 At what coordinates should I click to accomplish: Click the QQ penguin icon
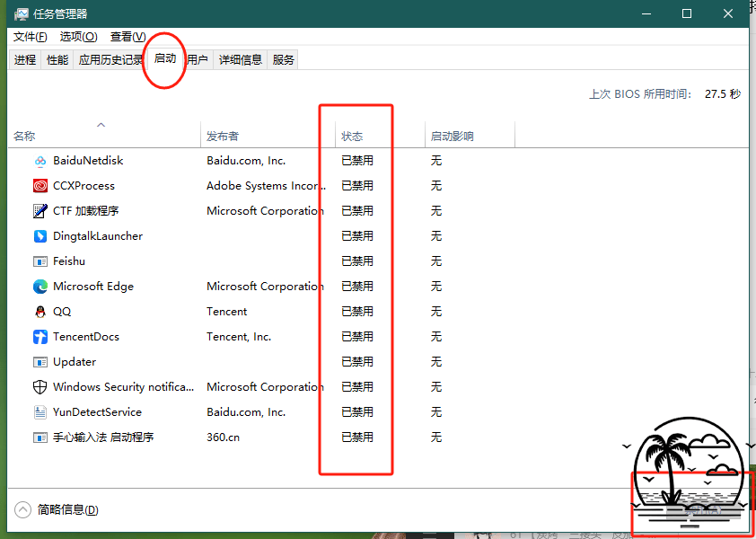pyautogui.click(x=40, y=312)
